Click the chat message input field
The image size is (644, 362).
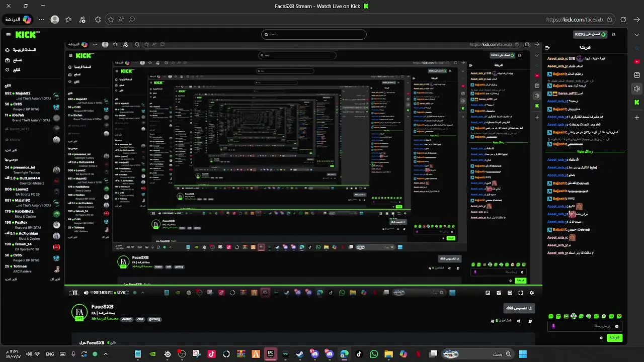pos(585,326)
